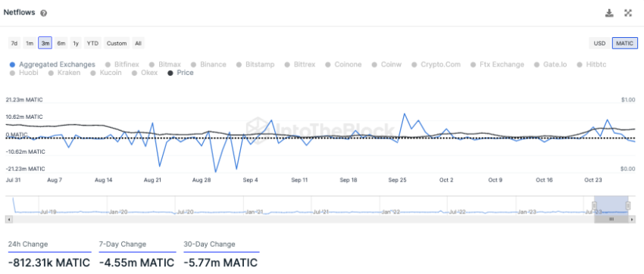
Task: Toggle the Binance series in legend
Action: point(208,64)
